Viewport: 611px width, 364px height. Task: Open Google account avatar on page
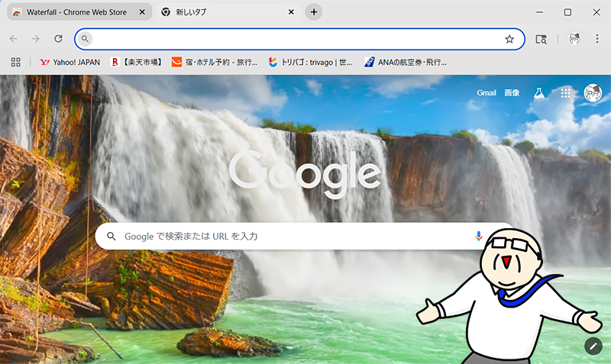pos(593,93)
